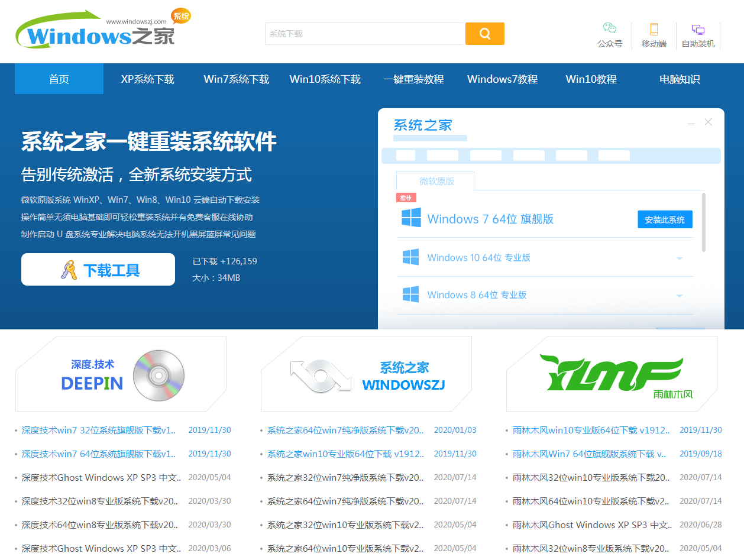Screen dimensions: 744x560
Task: Click the Windows 10 64位 专业版 logo
Action: pos(410,257)
